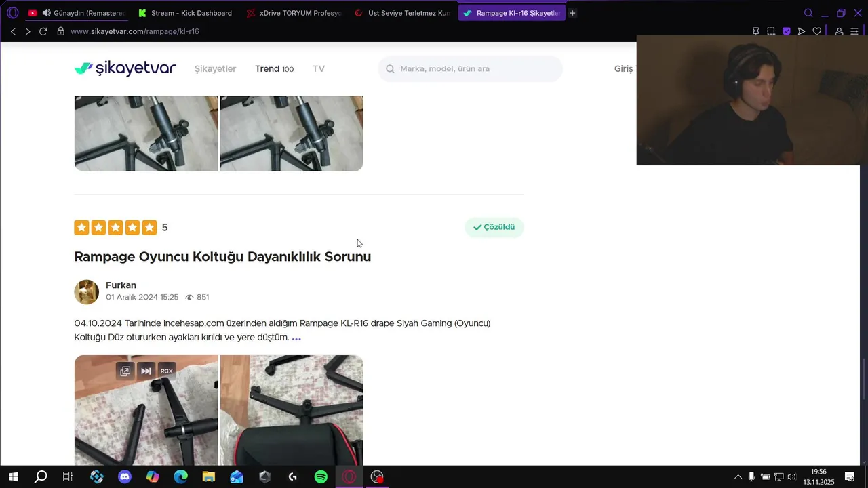This screenshot has width=868, height=488.
Task: Mute the Günaydın YouTube tab audio
Action: click(x=46, y=13)
